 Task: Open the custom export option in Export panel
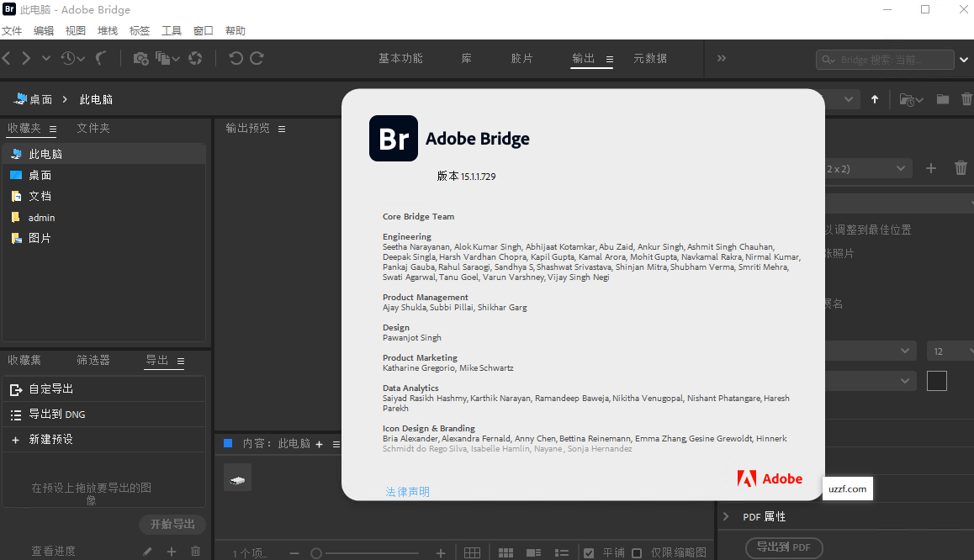pyautogui.click(x=52, y=388)
